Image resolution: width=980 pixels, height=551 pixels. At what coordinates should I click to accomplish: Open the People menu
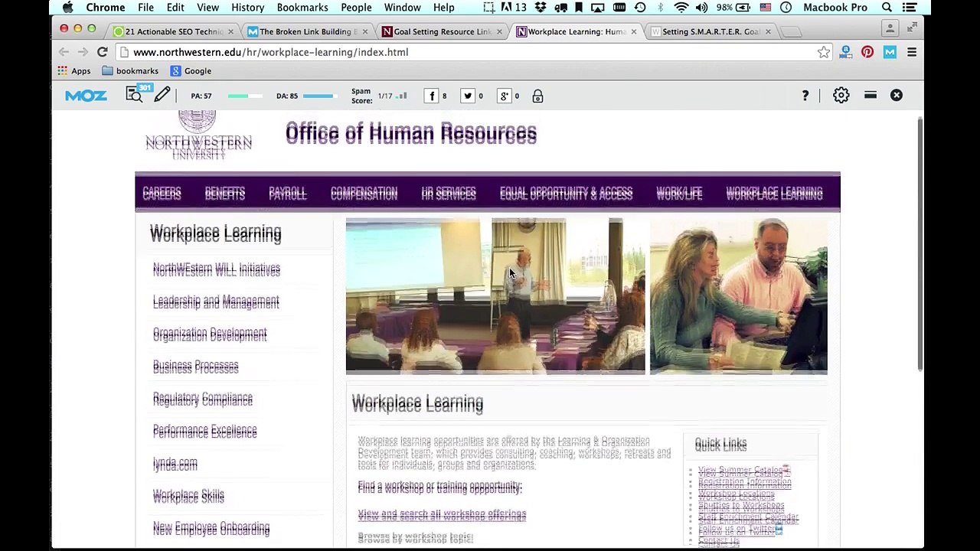tap(356, 8)
